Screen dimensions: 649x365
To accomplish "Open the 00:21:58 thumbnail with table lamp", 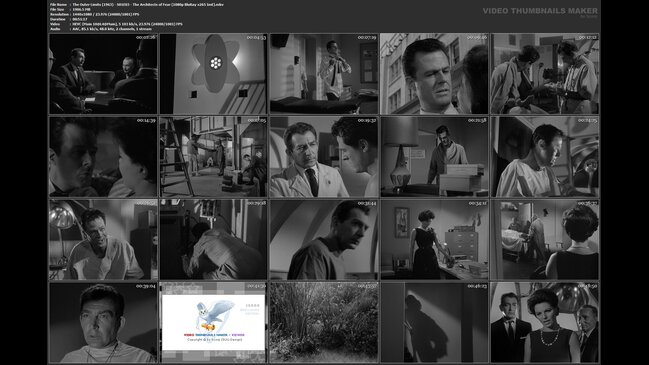I will (435, 157).
